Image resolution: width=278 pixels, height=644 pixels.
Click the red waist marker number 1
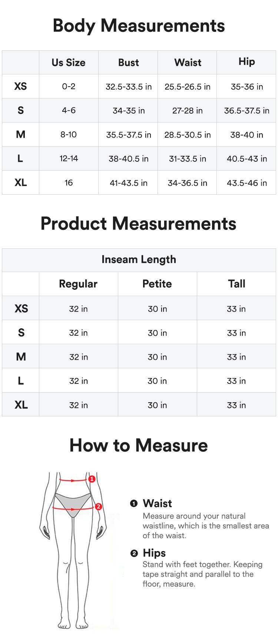[x=92, y=479]
